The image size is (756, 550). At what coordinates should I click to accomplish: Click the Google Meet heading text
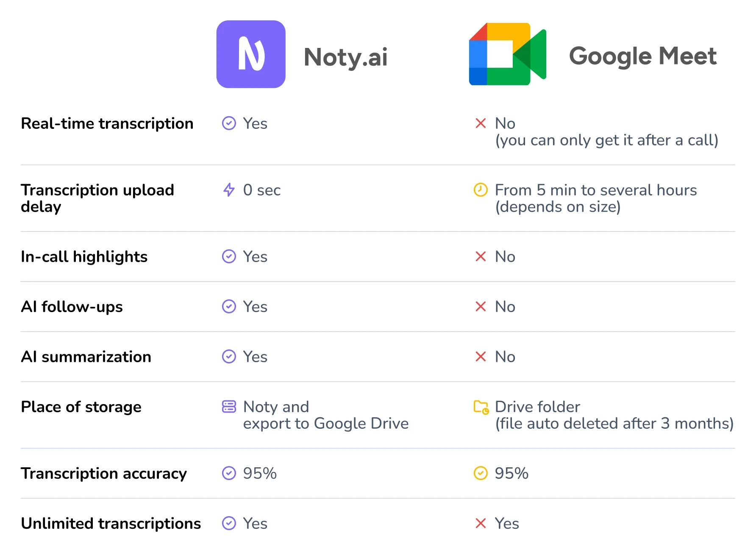point(642,56)
